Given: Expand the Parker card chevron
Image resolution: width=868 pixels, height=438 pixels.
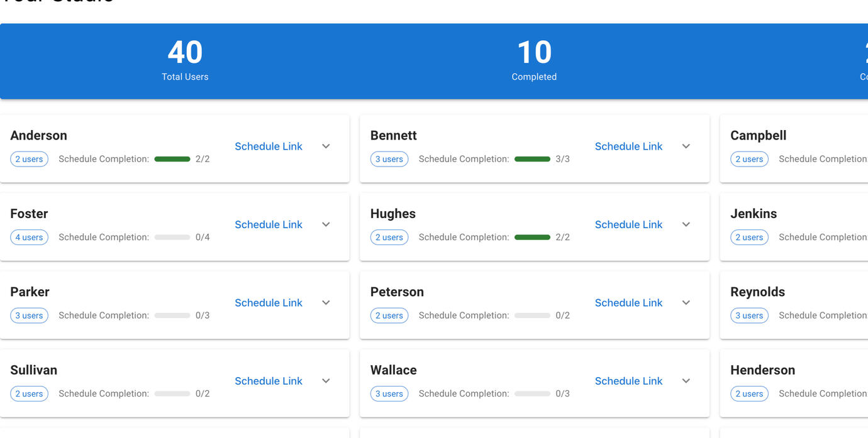Looking at the screenshot, I should [x=326, y=303].
